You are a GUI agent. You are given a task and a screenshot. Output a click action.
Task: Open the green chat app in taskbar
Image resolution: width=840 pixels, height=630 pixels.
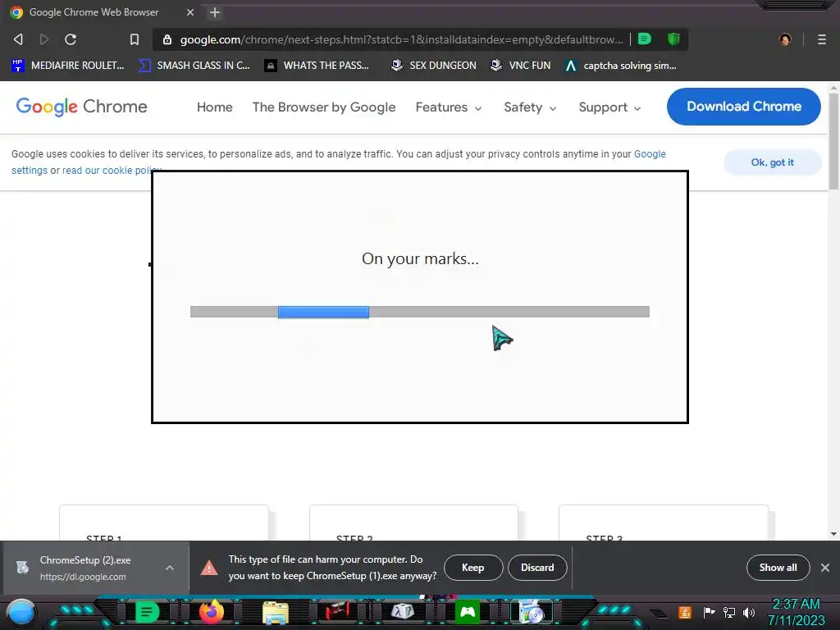coord(148,612)
